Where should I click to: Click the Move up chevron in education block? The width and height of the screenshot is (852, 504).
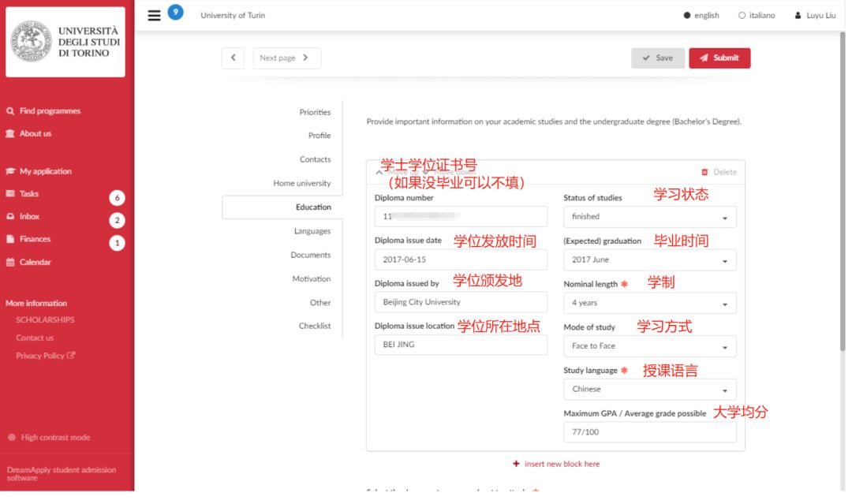click(379, 172)
